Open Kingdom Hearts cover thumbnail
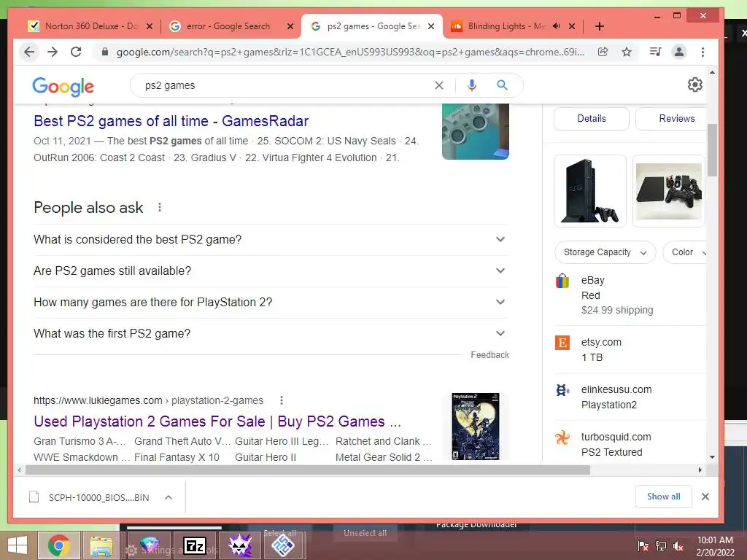Viewport: 747px width, 560px height. point(476,427)
